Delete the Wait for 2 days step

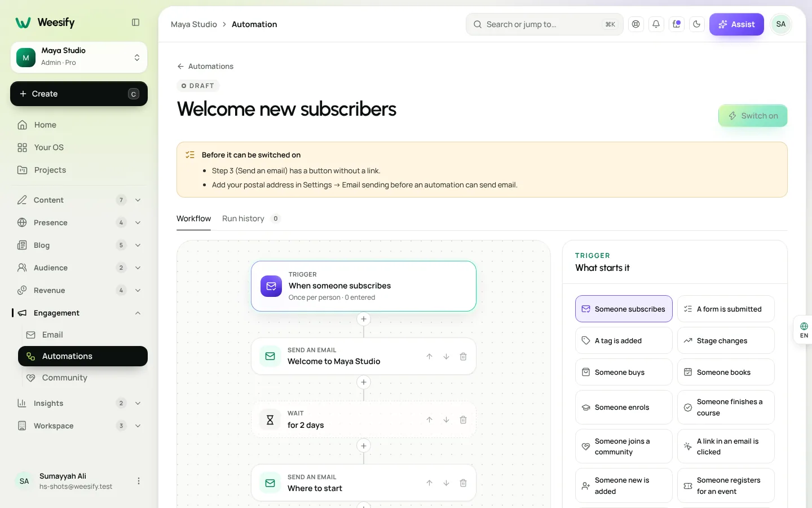click(463, 420)
